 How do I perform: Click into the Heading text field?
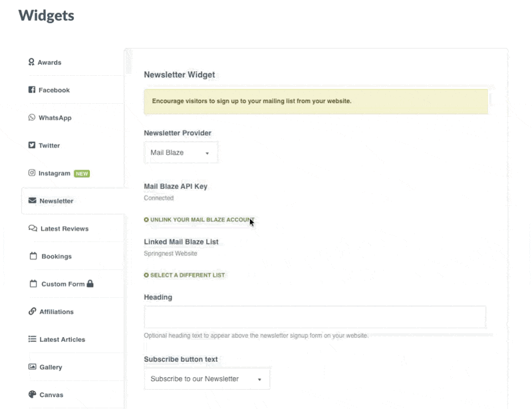315,317
